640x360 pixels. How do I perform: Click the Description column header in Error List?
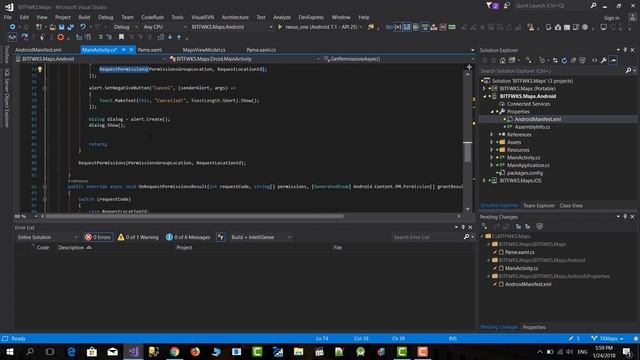click(71, 248)
